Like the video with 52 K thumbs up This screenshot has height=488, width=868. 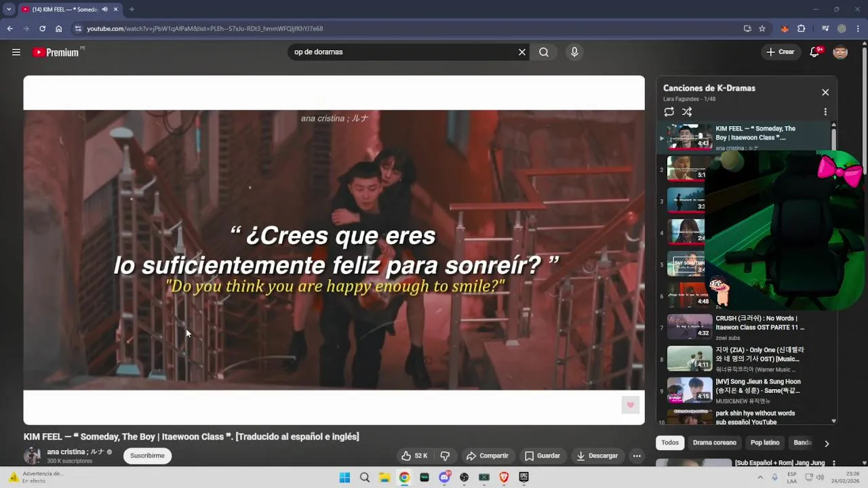414,456
